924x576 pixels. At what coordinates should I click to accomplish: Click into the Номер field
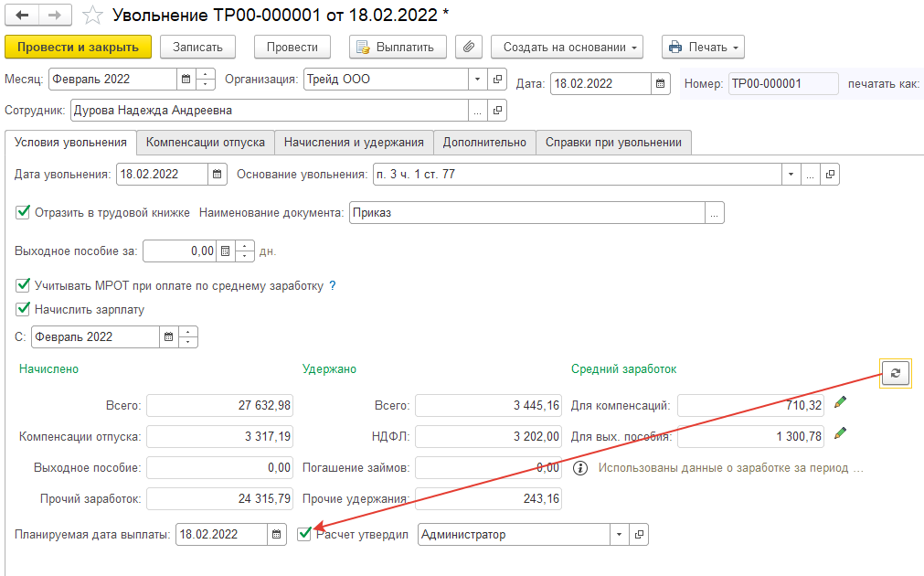(x=783, y=84)
